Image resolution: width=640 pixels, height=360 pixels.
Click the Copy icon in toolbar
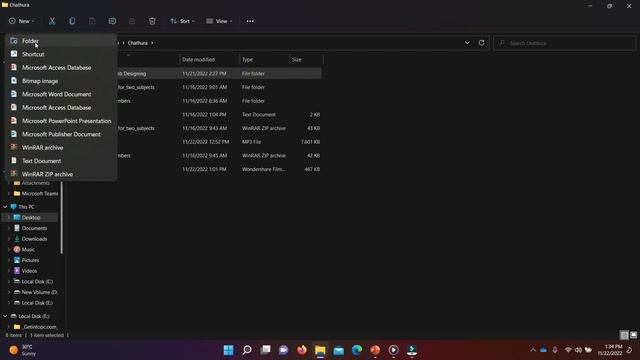(x=72, y=21)
